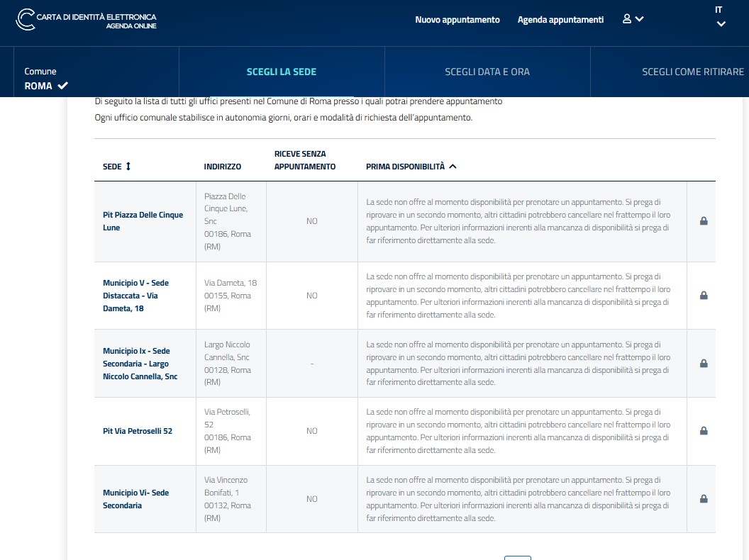Open Pit Piazza Delle Cinque Lune office
Viewport: 749px width, 560px height.
coord(143,221)
